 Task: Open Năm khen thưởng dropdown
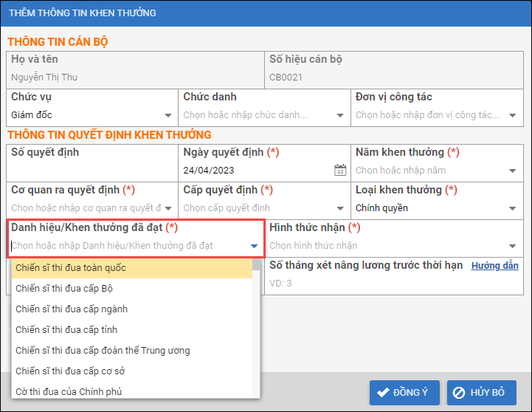512,171
